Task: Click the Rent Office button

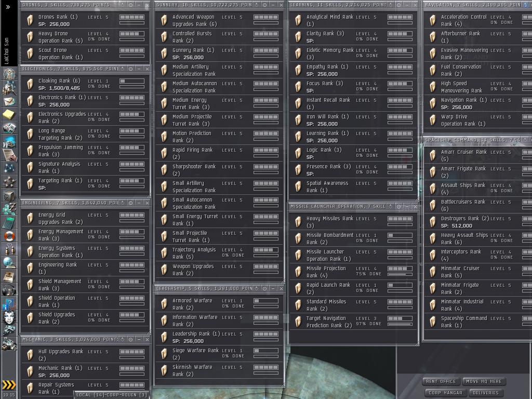Action: 441,381
